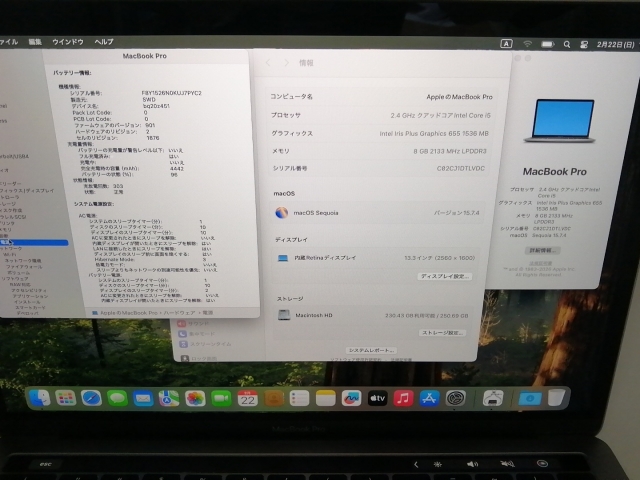Click the macOS Sequoia icon in the 情報 pane
The width and height of the screenshot is (640, 480).
(282, 213)
